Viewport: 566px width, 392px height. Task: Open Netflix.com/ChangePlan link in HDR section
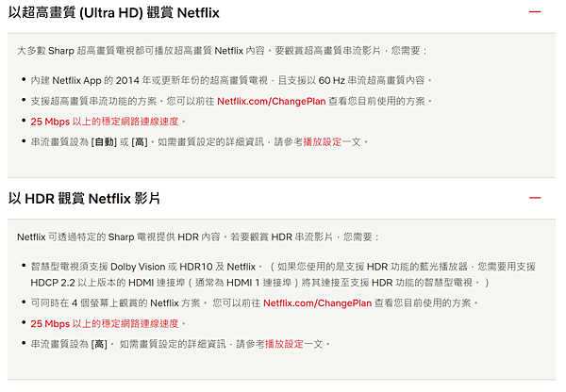[317, 302]
